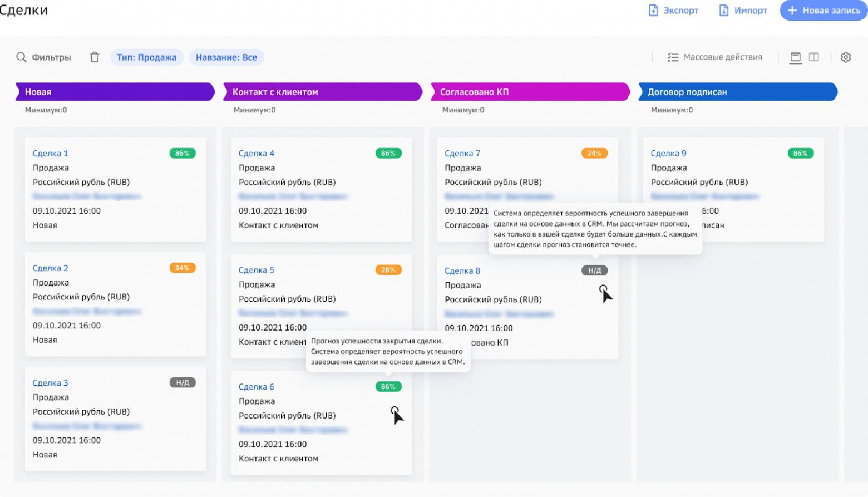This screenshot has height=497, width=868.
Task: Open settings gear icon
Action: 846,57
